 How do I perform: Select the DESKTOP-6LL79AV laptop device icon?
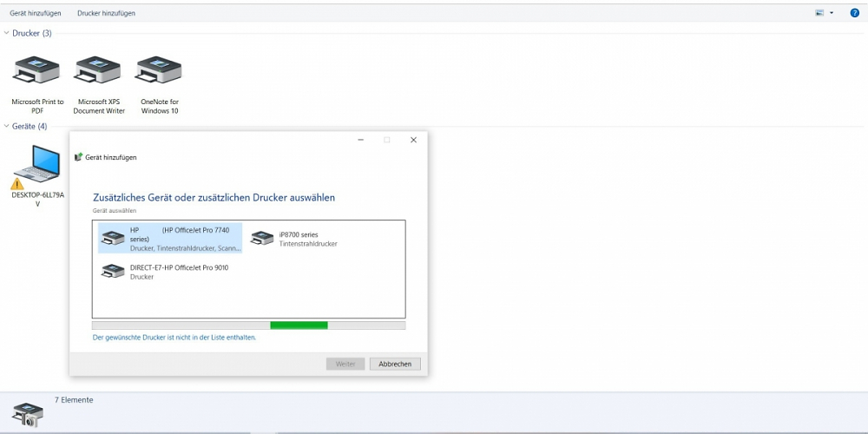(x=36, y=166)
